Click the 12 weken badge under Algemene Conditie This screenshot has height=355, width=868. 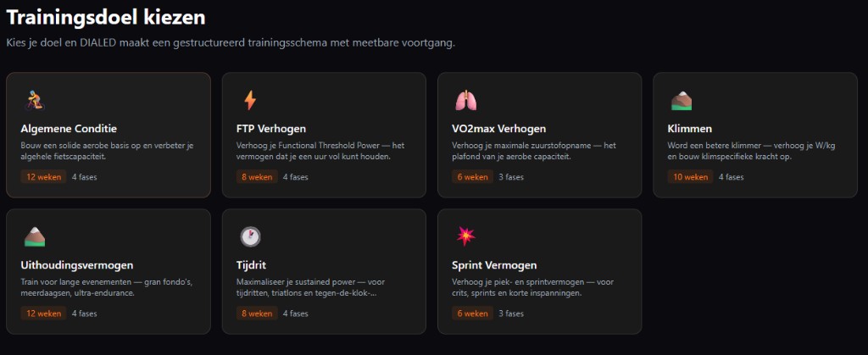point(43,177)
